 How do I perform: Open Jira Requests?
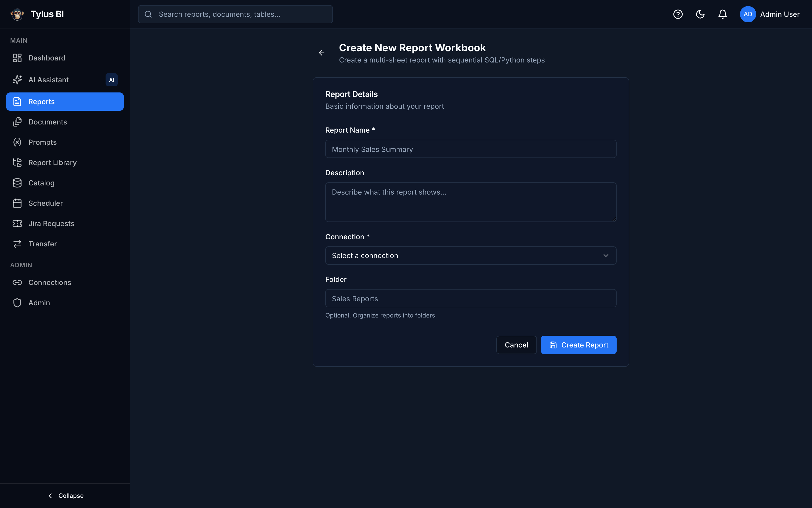pyautogui.click(x=65, y=224)
